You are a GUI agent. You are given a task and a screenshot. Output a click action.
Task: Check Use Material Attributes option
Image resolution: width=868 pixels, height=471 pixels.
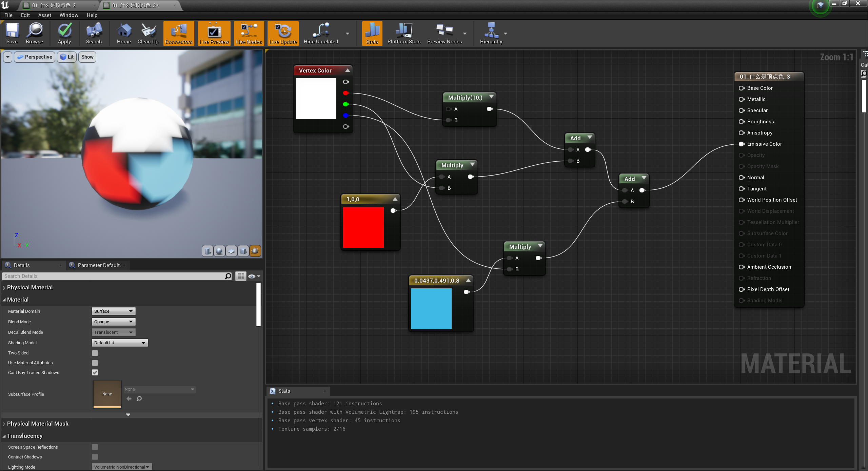(x=95, y=363)
